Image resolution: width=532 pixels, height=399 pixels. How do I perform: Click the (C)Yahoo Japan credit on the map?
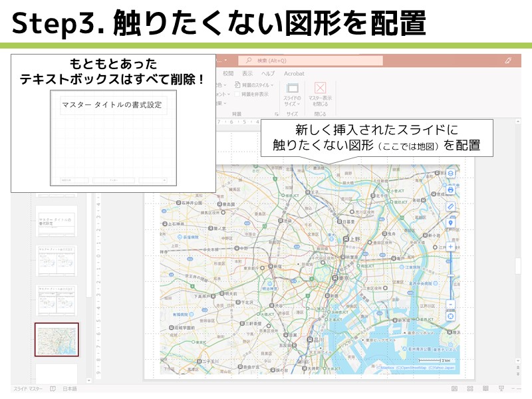pyautogui.click(x=441, y=368)
